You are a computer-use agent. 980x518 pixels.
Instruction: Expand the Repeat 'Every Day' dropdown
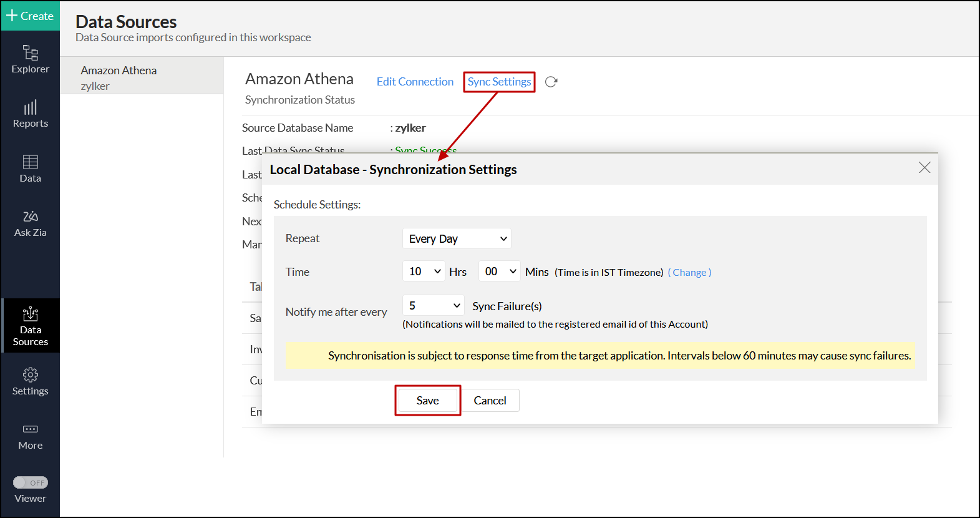pyautogui.click(x=457, y=238)
